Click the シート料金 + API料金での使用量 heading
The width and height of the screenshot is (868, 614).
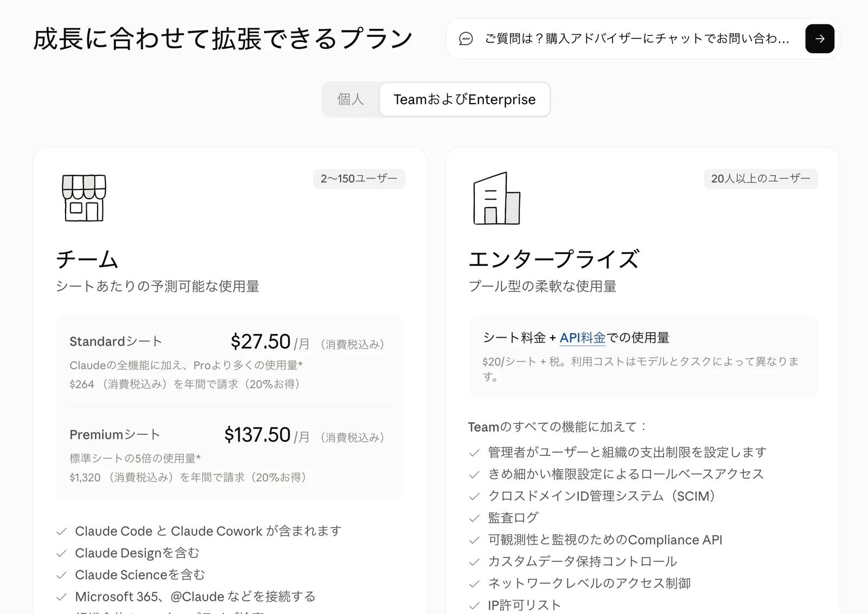pos(576,338)
